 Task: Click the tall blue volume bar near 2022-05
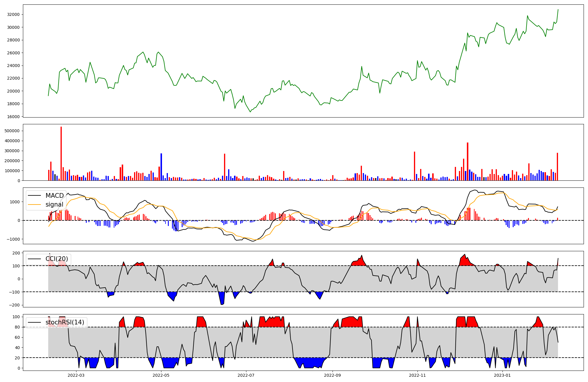pyautogui.click(x=161, y=167)
